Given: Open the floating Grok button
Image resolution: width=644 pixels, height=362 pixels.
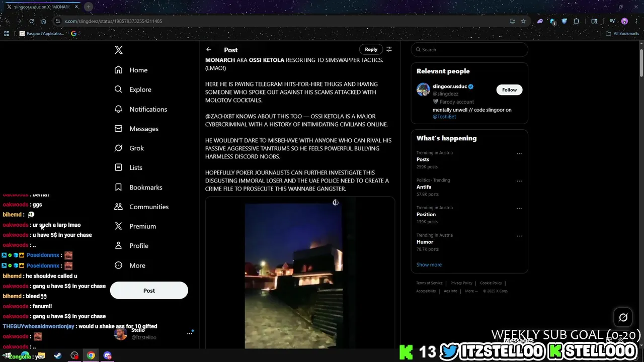Looking at the screenshot, I should pos(623,317).
